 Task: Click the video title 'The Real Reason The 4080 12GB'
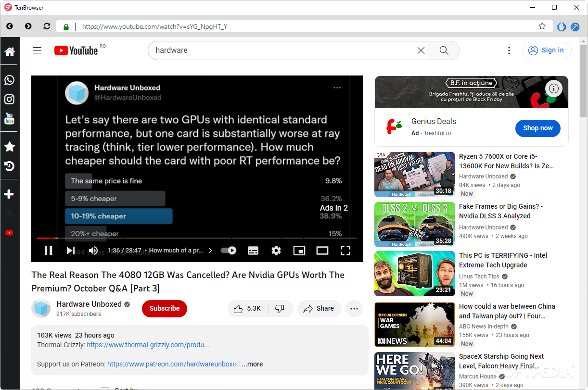[x=188, y=281]
